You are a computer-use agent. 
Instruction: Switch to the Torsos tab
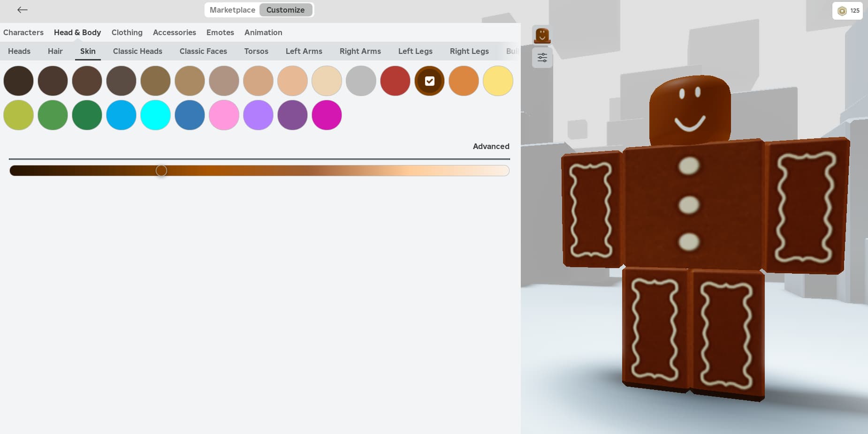tap(256, 51)
